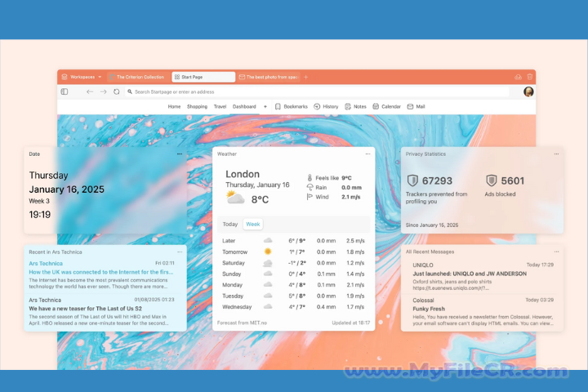Click the ads blocked shield icon
This screenshot has height=392, width=588.
(492, 180)
